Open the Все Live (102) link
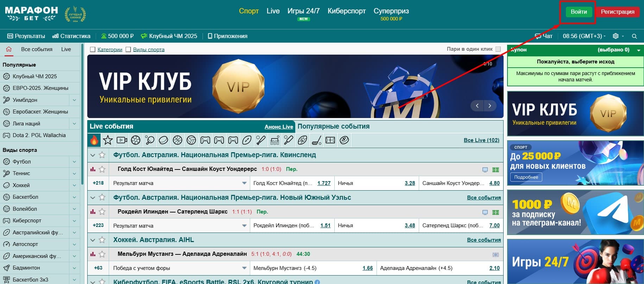Viewport: 644px width, 284px height. [481, 140]
